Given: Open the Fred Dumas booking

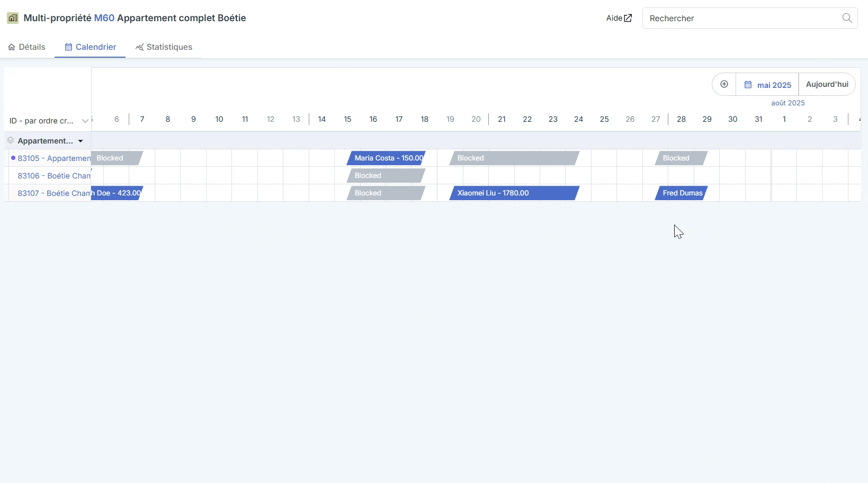Looking at the screenshot, I should pos(681,193).
